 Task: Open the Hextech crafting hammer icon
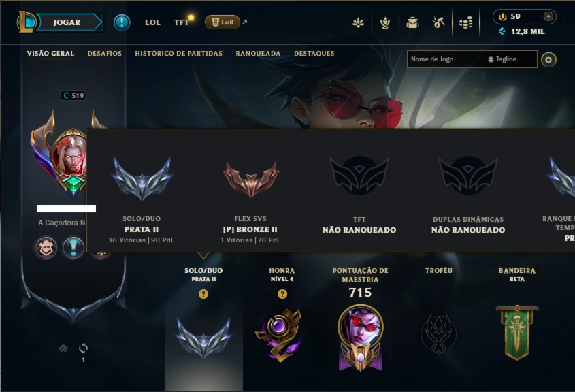point(439,22)
